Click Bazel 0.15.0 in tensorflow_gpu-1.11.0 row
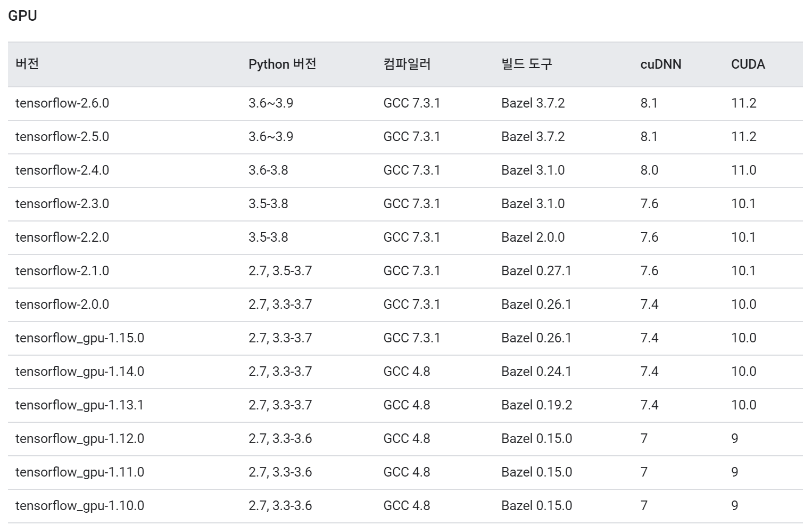This screenshot has height=525, width=812. pyautogui.click(x=537, y=472)
